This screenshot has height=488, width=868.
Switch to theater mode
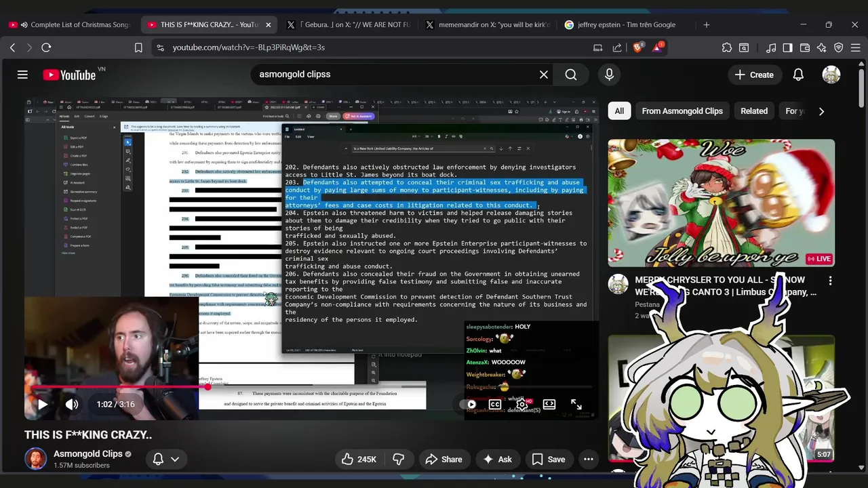click(x=549, y=405)
